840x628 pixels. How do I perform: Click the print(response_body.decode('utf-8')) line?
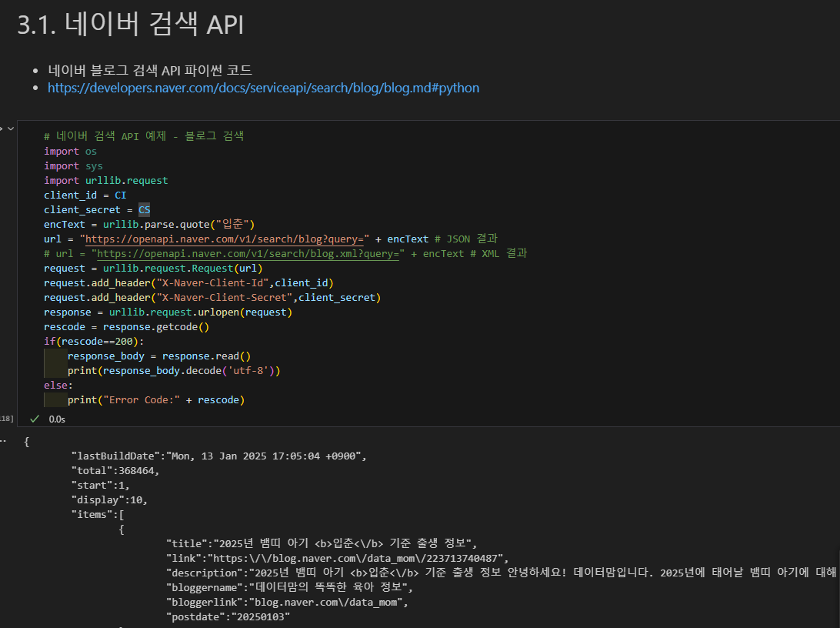point(174,371)
